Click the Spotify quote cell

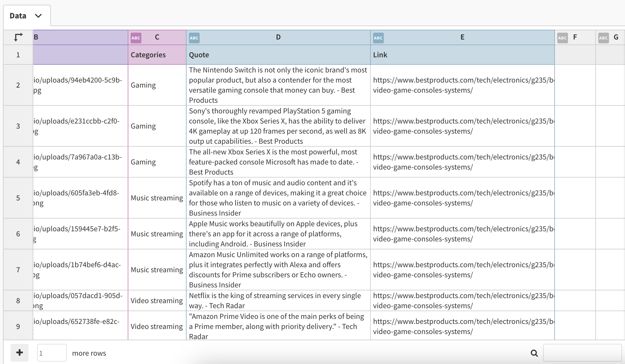[x=278, y=198]
